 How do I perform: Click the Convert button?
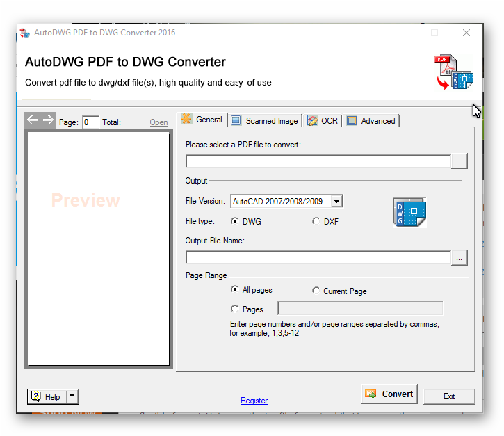point(389,394)
